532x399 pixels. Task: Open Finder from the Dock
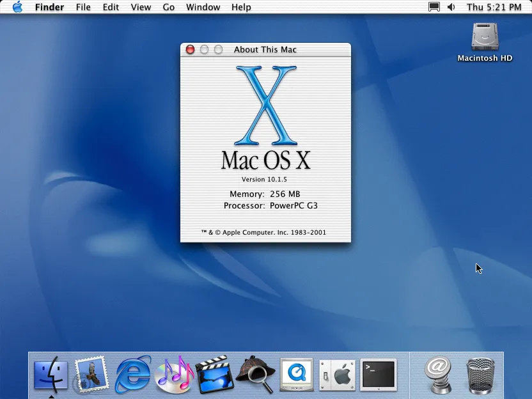click(x=51, y=375)
